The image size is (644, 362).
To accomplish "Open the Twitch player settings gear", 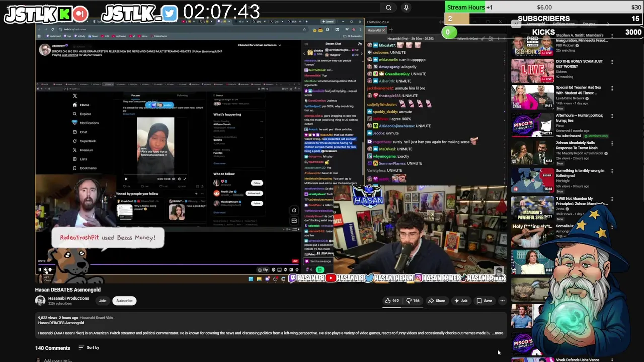I will click(x=274, y=270).
